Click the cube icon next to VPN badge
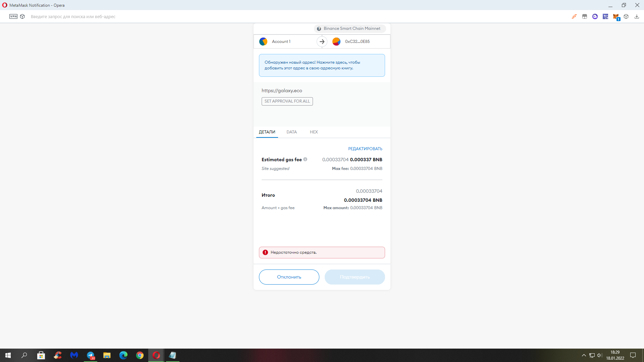This screenshot has height=362, width=644. tap(22, 16)
